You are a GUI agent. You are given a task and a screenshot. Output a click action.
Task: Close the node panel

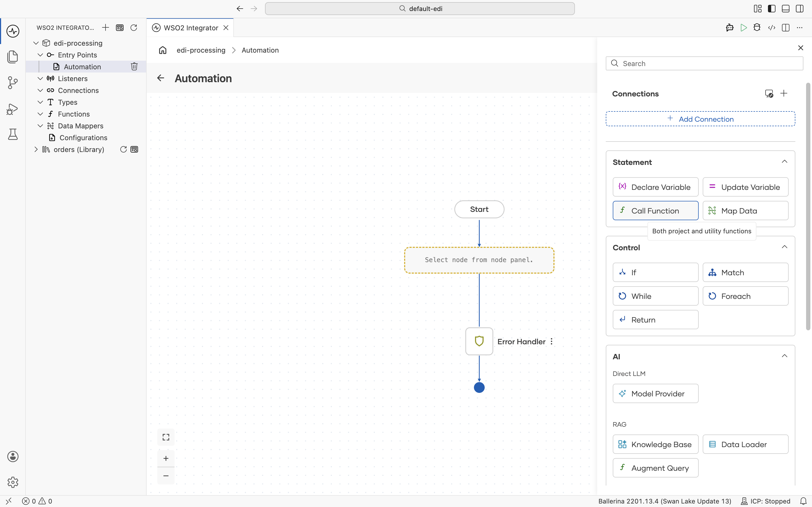[801, 48]
